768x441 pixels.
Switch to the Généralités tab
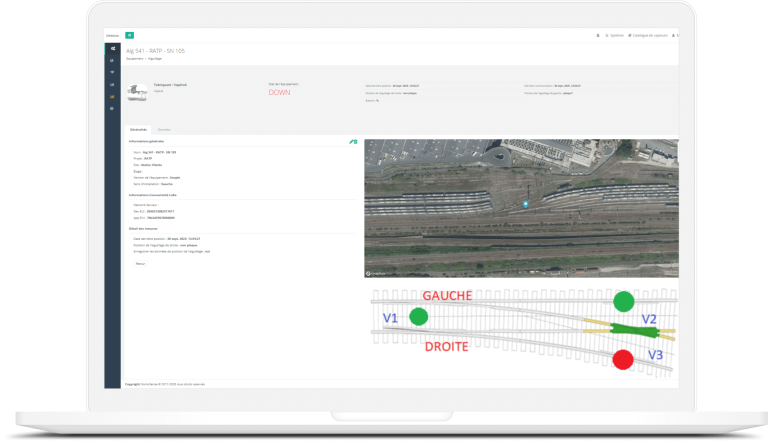(x=138, y=130)
